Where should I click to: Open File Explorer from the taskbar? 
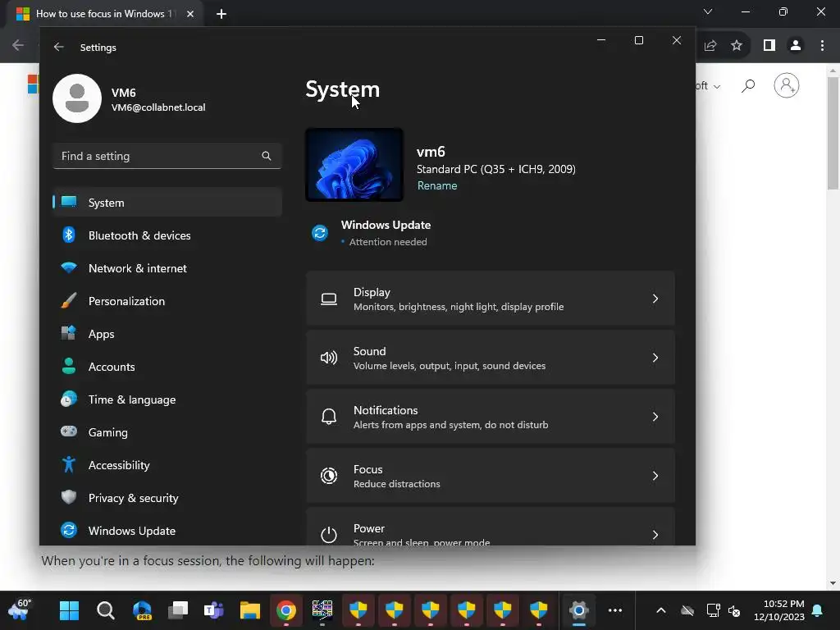pyautogui.click(x=249, y=610)
